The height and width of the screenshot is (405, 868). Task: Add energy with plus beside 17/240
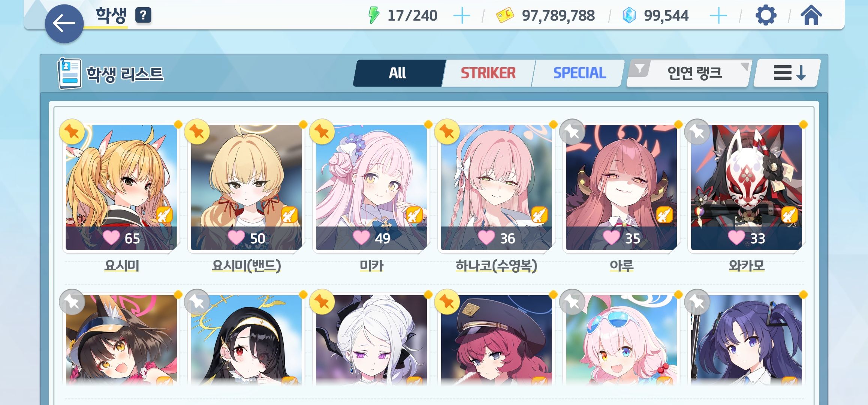click(x=462, y=16)
